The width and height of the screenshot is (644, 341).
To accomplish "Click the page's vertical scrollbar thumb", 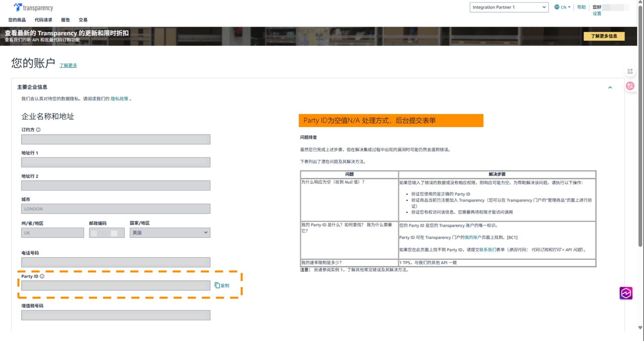I will (640, 126).
